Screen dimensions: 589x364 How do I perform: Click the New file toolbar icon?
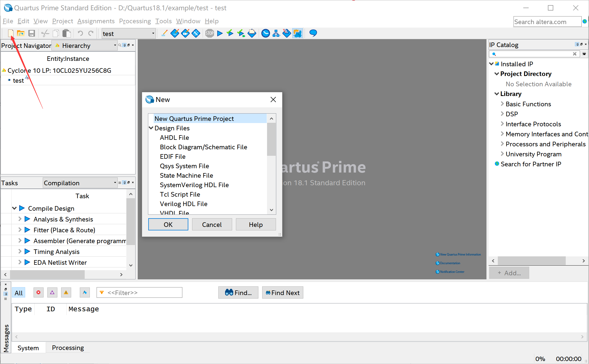[11, 33]
